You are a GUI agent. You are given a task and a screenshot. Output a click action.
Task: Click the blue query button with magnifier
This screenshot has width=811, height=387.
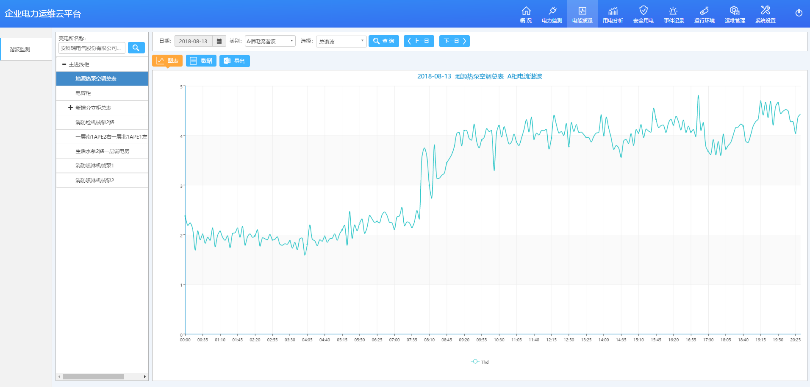[384, 41]
